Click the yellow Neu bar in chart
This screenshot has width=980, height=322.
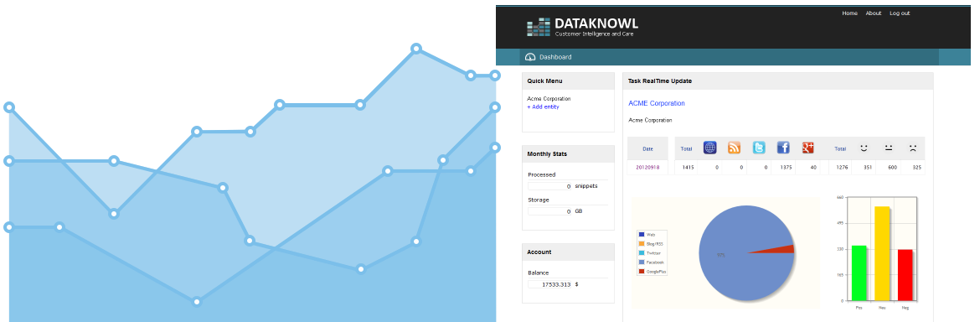882,253
